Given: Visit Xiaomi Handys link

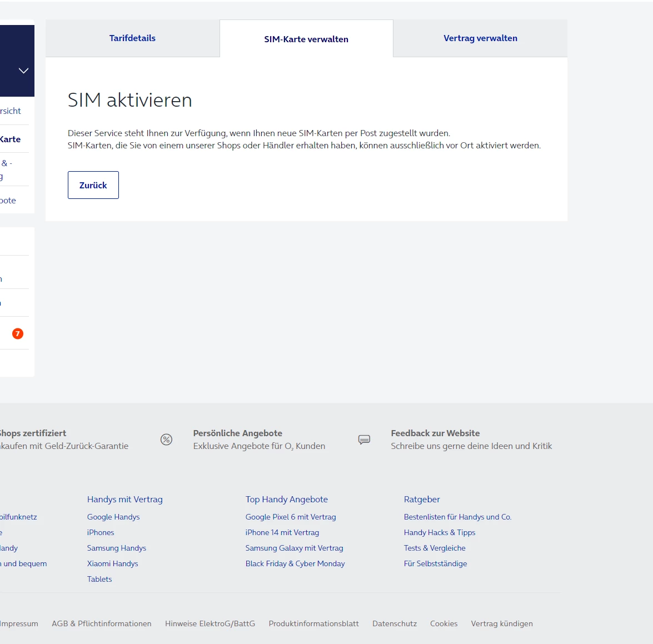Looking at the screenshot, I should [112, 563].
